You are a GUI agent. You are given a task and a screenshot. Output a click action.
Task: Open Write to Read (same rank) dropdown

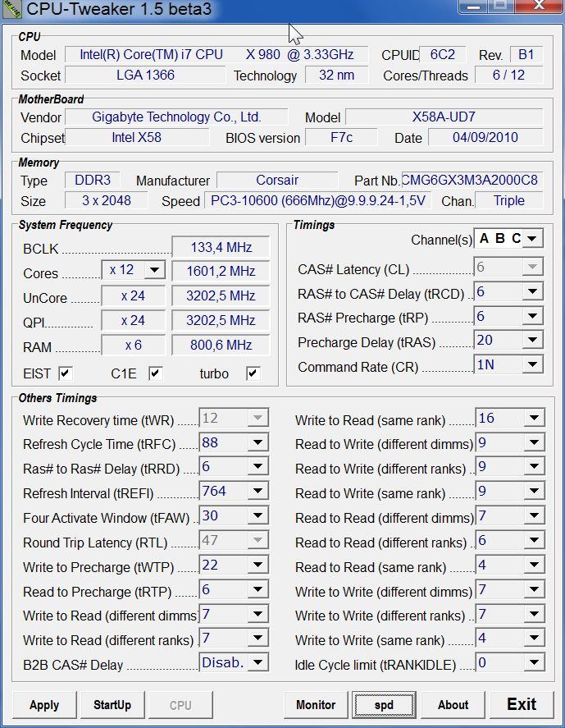click(510, 418)
